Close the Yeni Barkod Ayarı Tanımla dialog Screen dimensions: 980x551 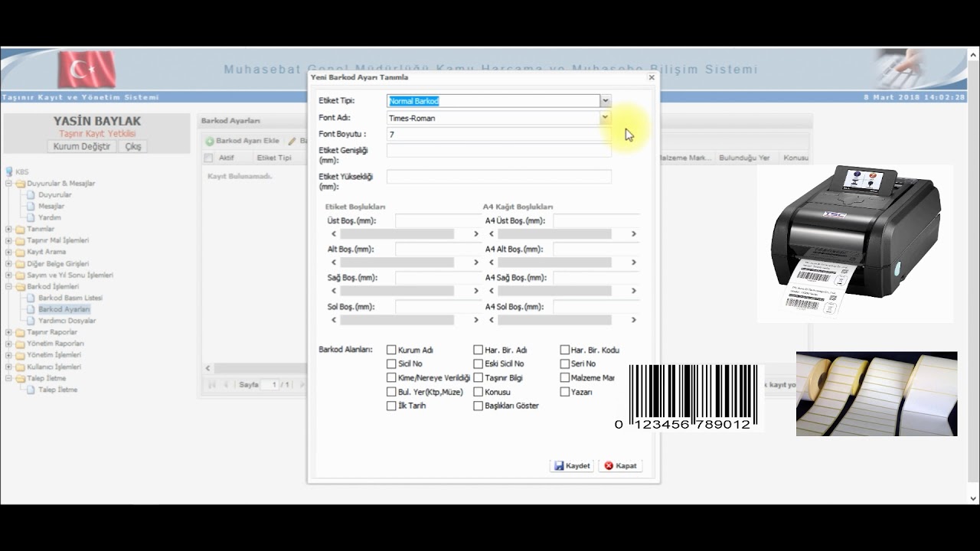(x=652, y=77)
